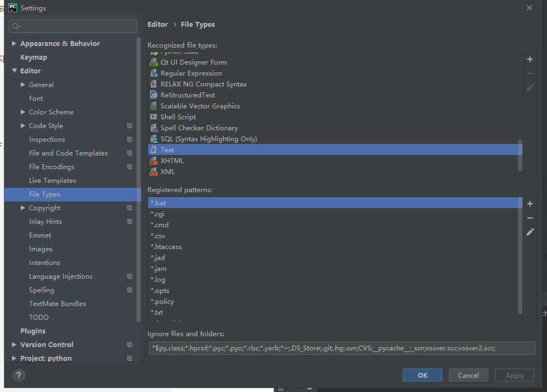
Task: Open File and Code Templates page
Action: [x=69, y=153]
